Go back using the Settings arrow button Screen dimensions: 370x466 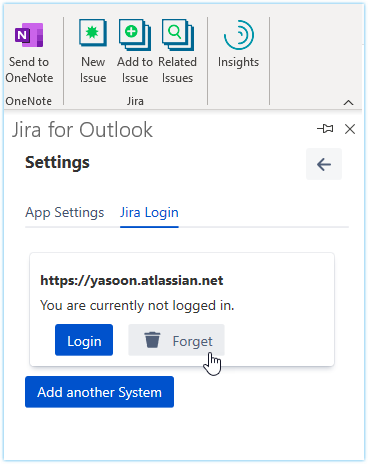tap(324, 164)
